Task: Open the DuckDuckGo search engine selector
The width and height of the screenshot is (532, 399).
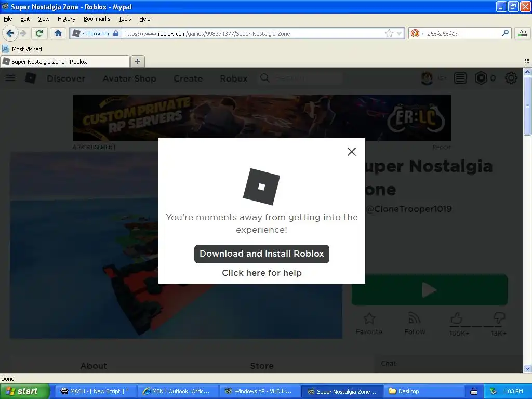Action: pos(417,33)
